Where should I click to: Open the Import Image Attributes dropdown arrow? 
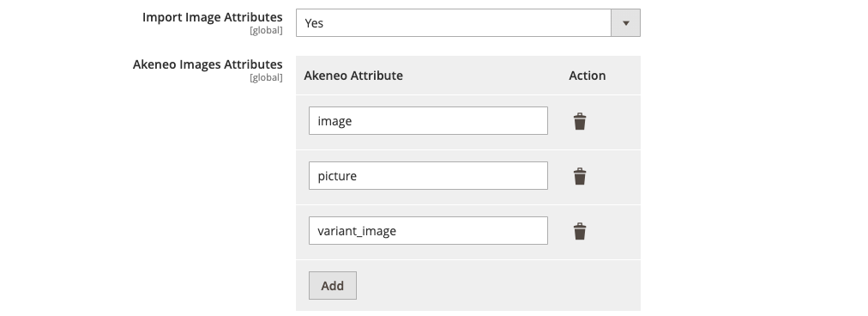[625, 22]
